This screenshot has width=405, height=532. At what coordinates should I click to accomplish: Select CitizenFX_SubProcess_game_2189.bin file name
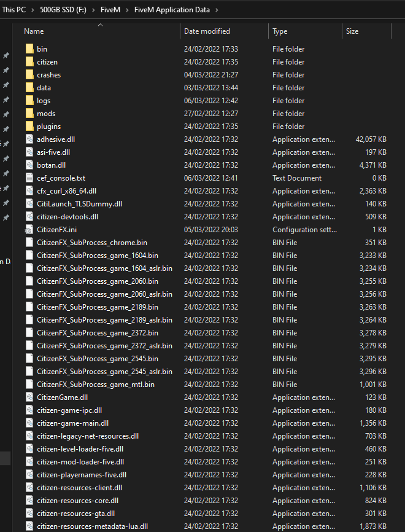(98, 307)
